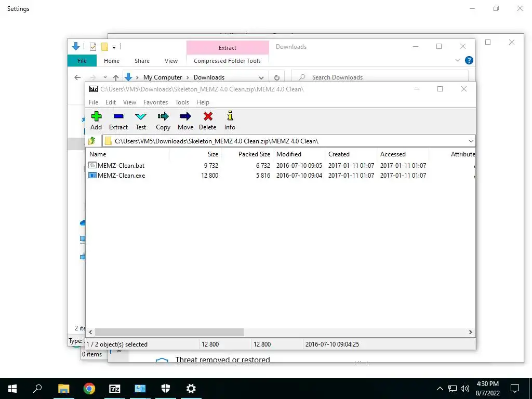Switch to Explorer's View ribbon tab

[x=171, y=61]
